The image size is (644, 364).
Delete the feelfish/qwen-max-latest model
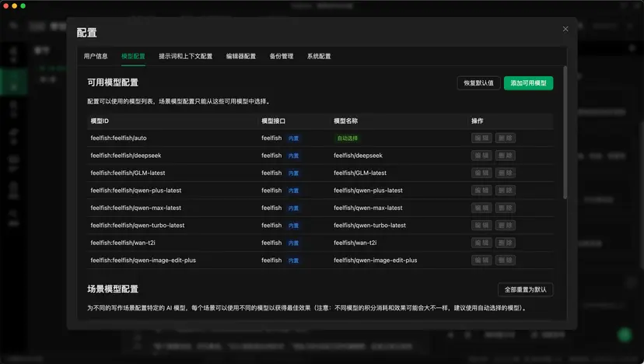coord(506,208)
